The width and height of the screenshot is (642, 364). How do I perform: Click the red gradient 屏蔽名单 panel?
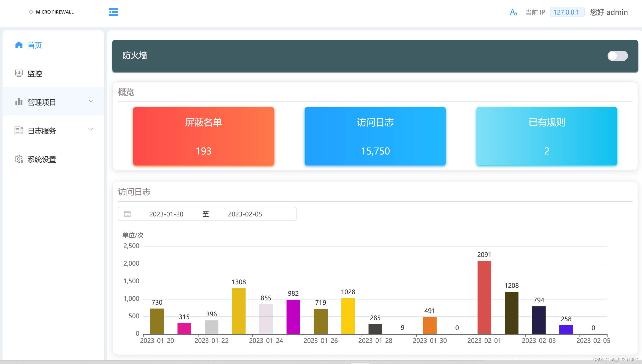click(203, 136)
